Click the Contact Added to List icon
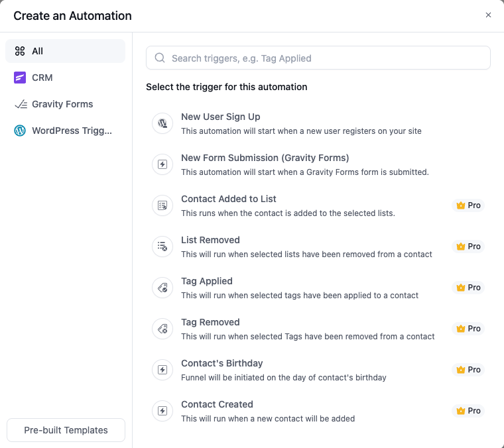The image size is (504, 448). tap(162, 205)
